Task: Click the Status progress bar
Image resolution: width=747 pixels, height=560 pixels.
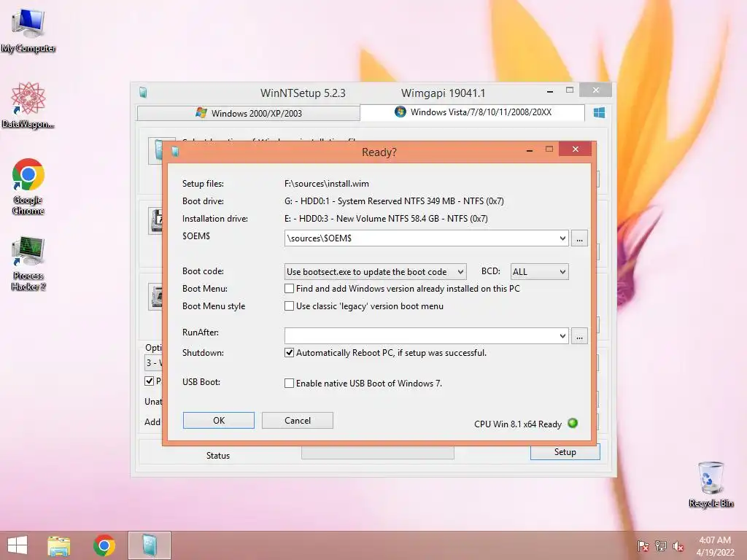Action: click(x=378, y=453)
